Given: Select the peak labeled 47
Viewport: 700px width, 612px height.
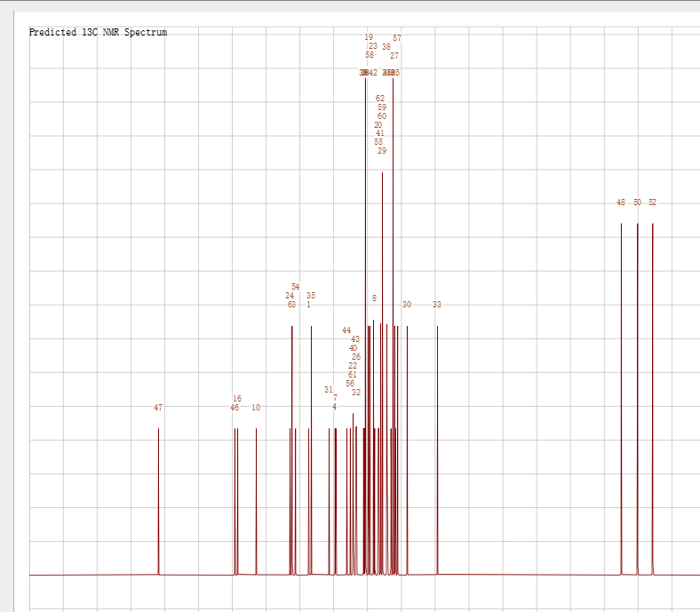Looking at the screenshot, I should (158, 408).
